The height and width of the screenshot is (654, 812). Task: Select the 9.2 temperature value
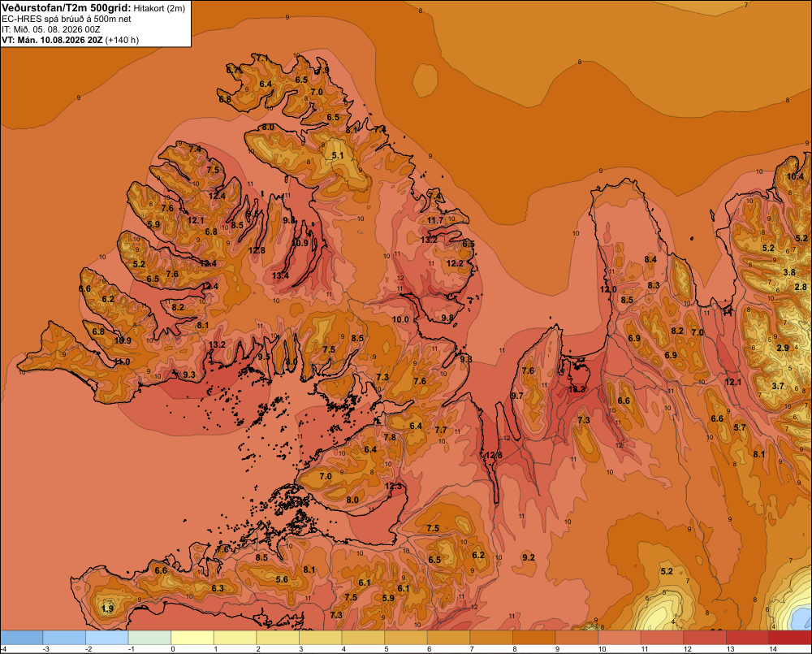click(x=529, y=557)
